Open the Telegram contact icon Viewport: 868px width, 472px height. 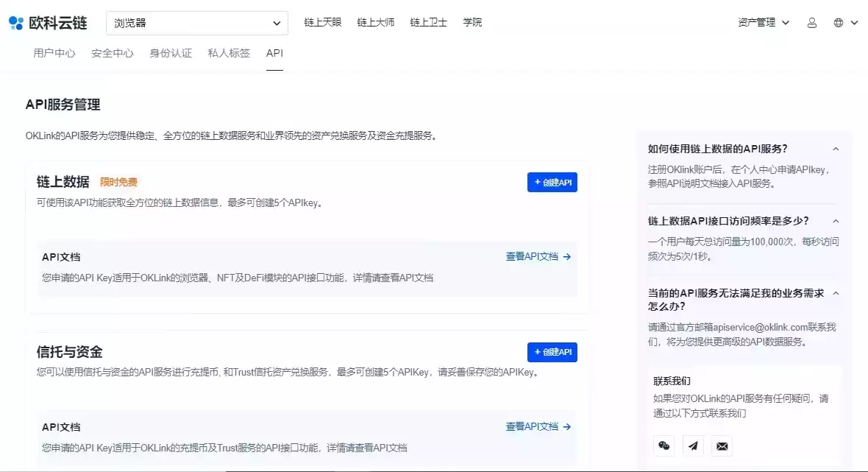pos(693,445)
